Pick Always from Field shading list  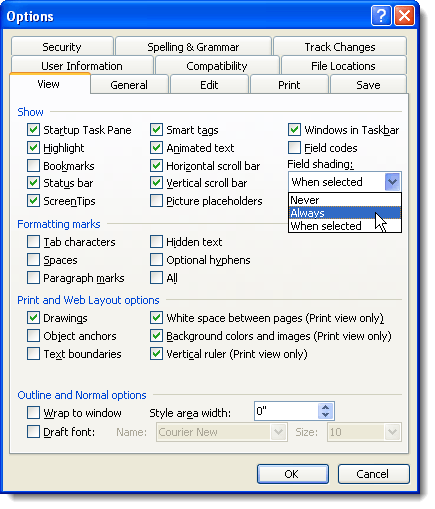(345, 213)
